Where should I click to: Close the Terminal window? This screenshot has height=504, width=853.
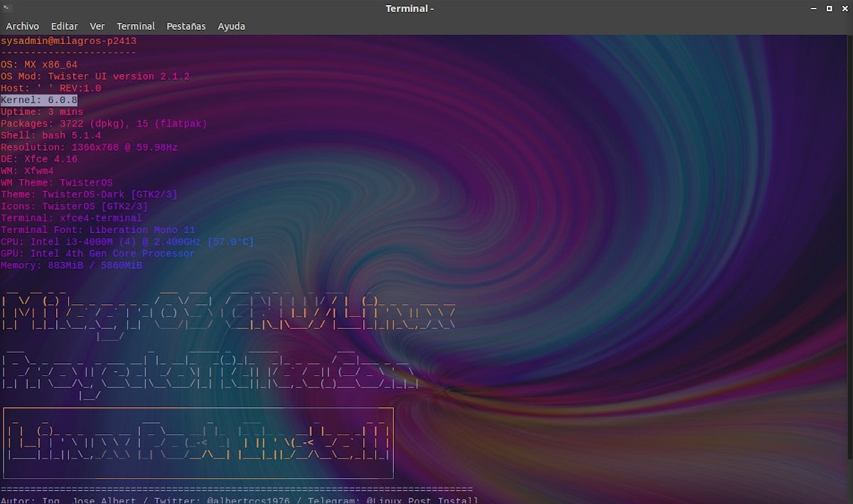click(x=844, y=9)
